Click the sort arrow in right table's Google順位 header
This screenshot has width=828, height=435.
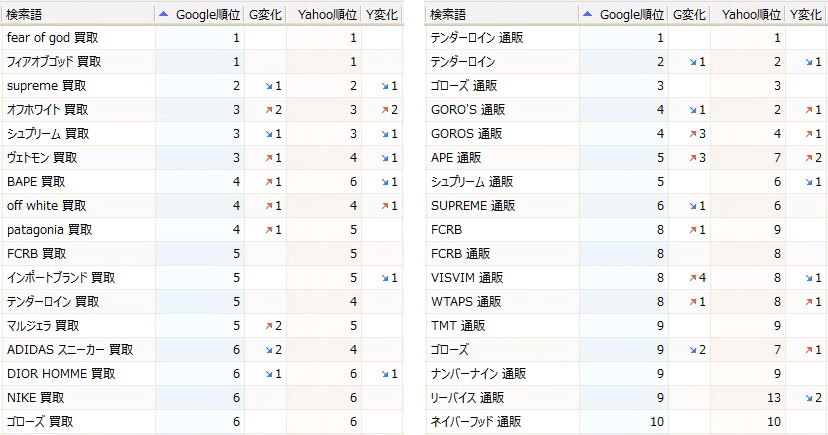pos(587,14)
